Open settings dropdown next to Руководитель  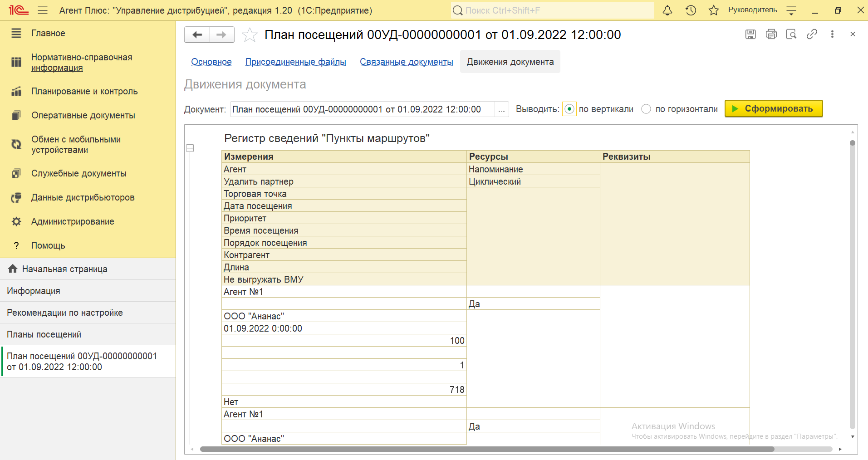pyautogui.click(x=791, y=10)
